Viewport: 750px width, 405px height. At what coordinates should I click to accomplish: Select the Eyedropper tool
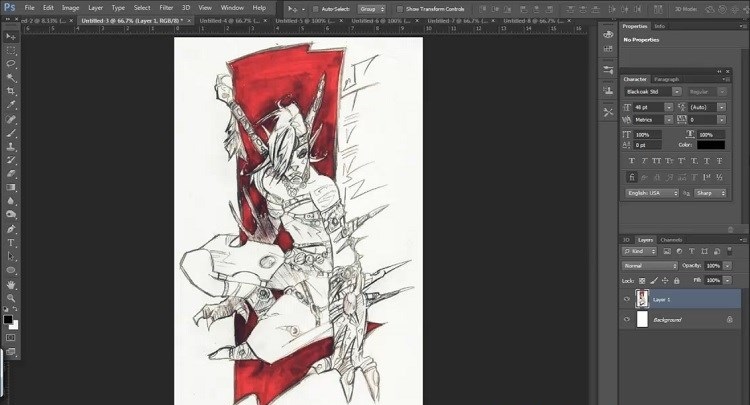tap(11, 105)
